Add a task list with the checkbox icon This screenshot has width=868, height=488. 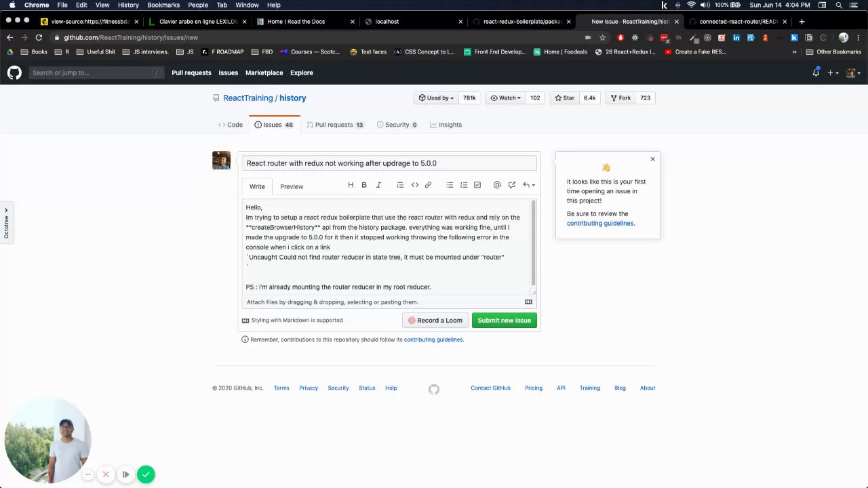tap(477, 185)
